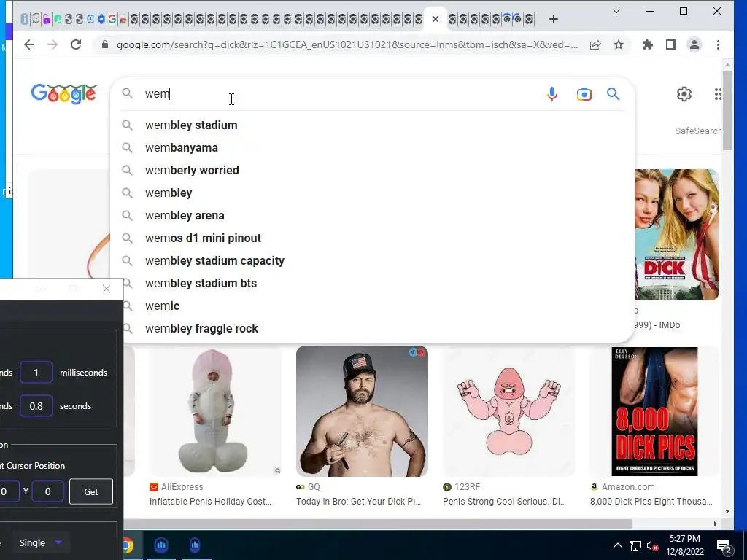This screenshot has height=560, width=747.
Task: Select suggestion 'wembanyama'
Action: (373, 147)
